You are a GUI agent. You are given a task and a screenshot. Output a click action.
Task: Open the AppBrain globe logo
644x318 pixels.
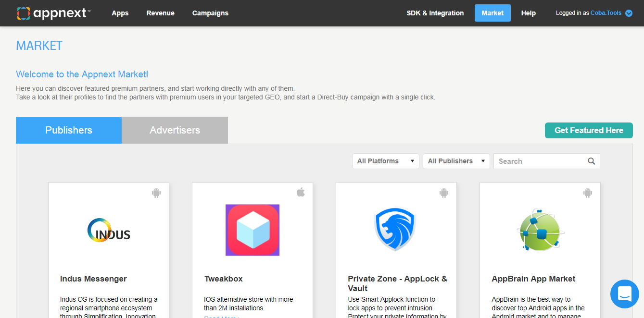click(540, 230)
